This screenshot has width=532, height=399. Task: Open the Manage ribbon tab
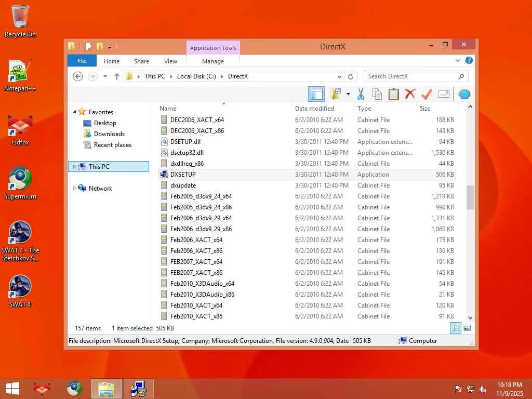[x=212, y=61]
